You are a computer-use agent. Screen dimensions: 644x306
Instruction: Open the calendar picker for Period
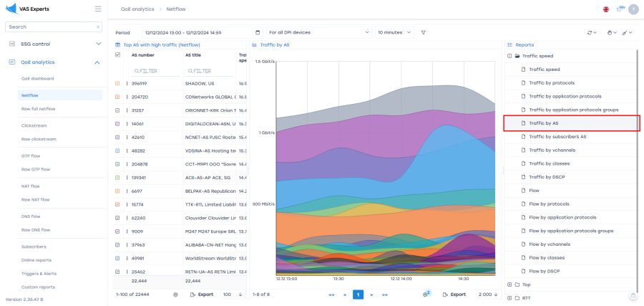click(x=258, y=32)
